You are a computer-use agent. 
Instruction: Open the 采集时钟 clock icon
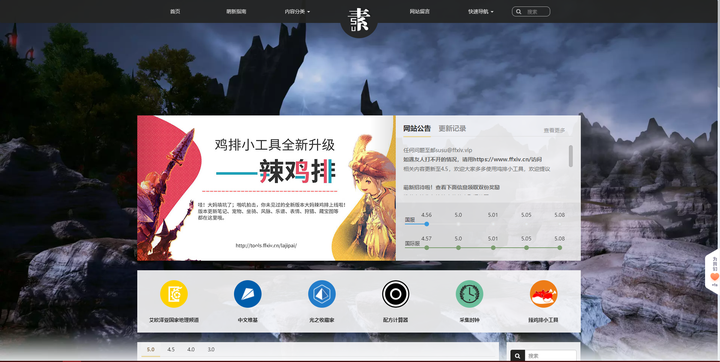tap(469, 294)
